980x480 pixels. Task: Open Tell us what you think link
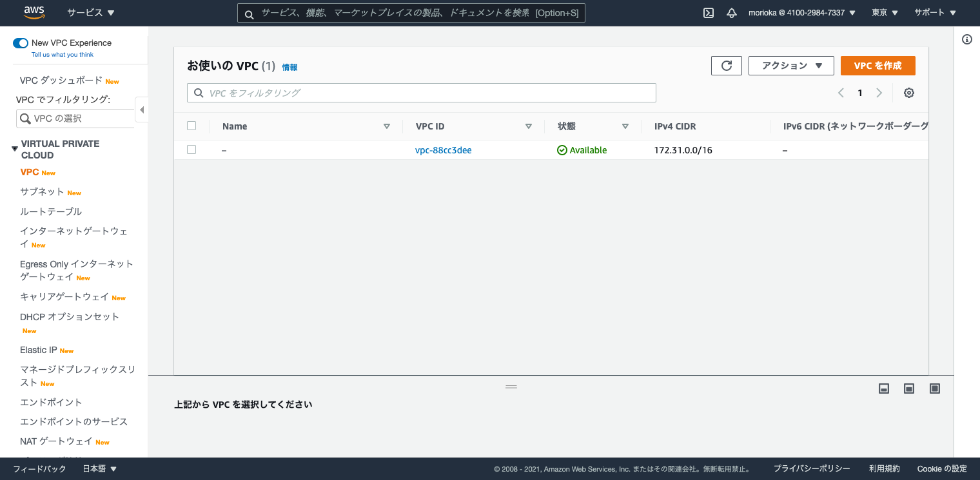point(63,55)
